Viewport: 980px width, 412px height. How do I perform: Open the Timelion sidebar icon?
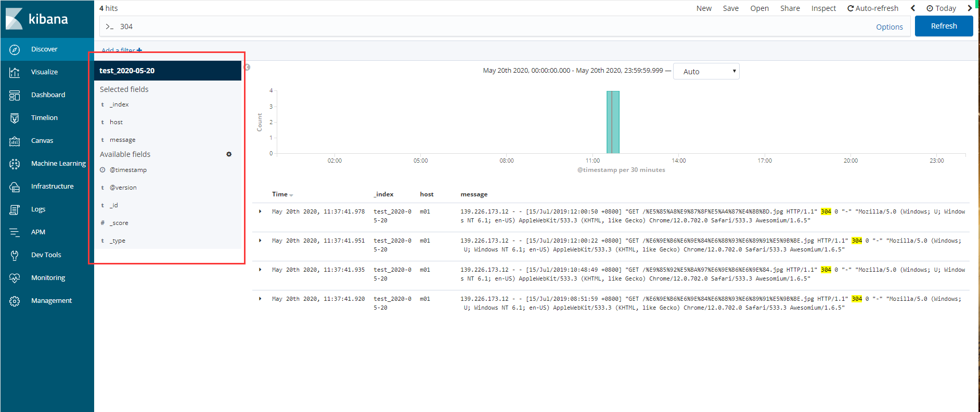click(15, 118)
